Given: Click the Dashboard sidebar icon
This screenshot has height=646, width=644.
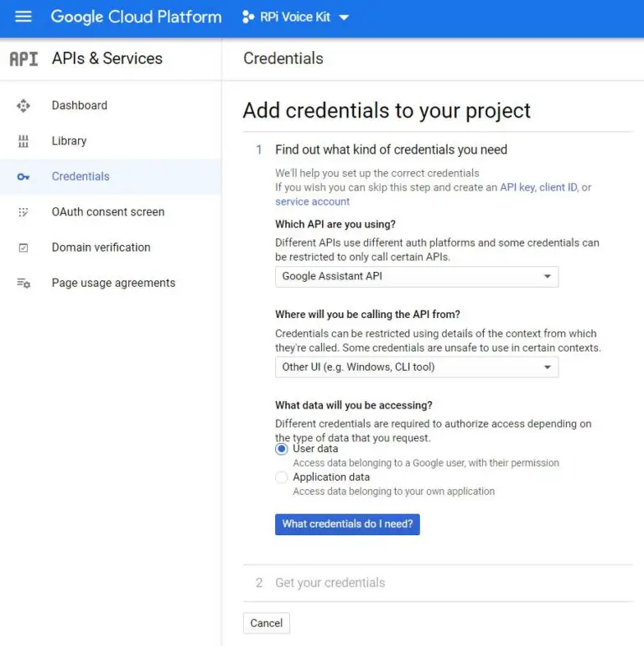Looking at the screenshot, I should click(x=23, y=106).
